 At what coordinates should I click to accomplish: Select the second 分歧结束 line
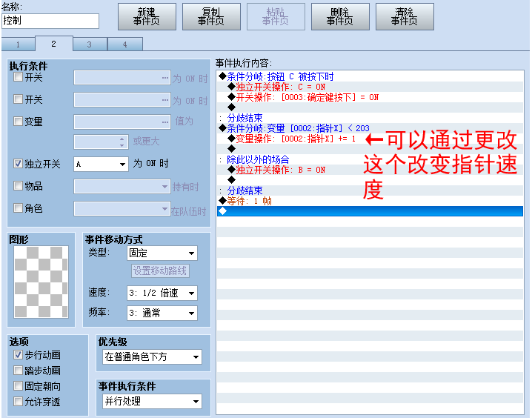370,190
